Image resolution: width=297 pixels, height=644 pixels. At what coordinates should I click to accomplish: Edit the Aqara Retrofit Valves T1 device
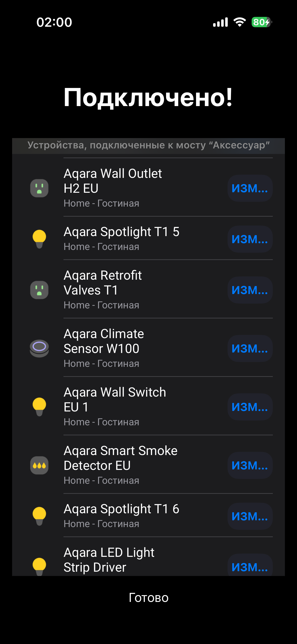pyautogui.click(x=250, y=290)
